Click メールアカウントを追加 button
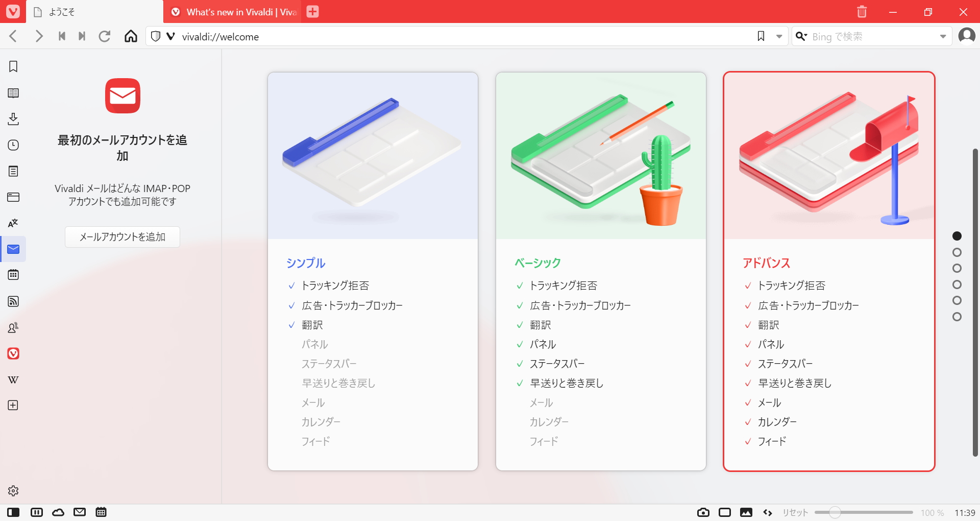This screenshot has width=980, height=521. pos(122,237)
